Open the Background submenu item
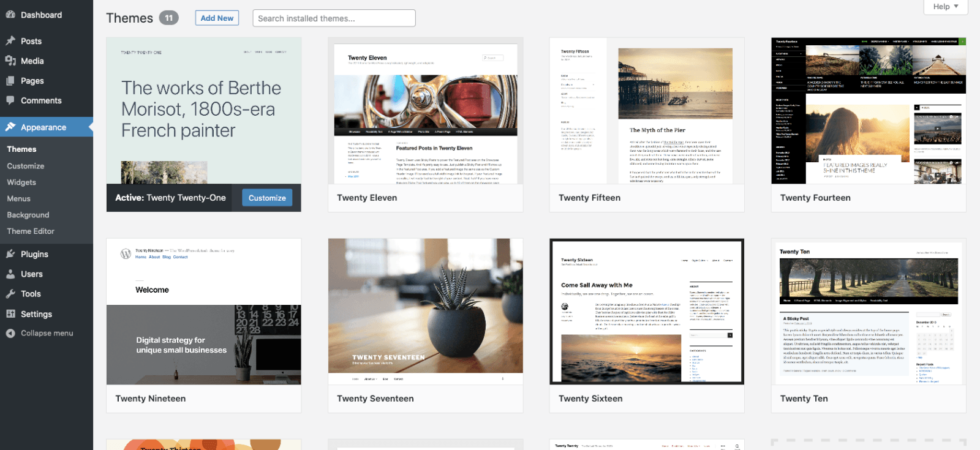 pos(28,215)
